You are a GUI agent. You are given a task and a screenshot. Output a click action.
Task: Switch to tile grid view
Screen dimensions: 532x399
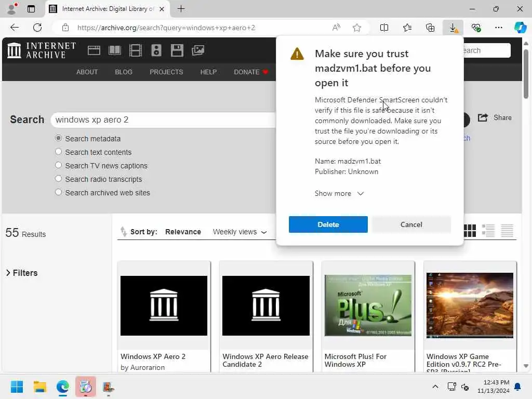[x=470, y=231]
